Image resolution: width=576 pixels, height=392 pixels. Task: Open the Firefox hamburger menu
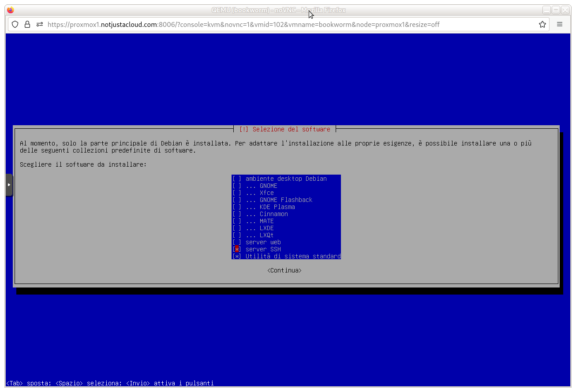point(560,24)
